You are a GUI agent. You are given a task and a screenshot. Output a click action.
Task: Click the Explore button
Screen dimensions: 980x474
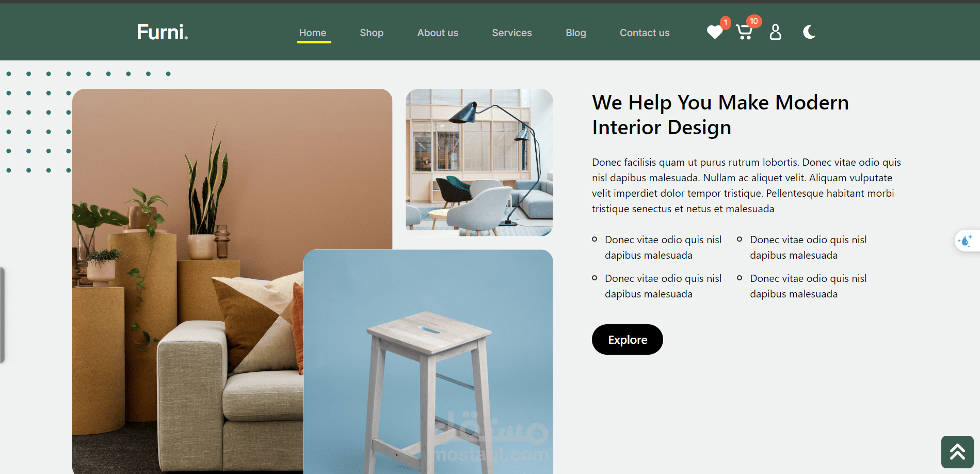pos(628,339)
